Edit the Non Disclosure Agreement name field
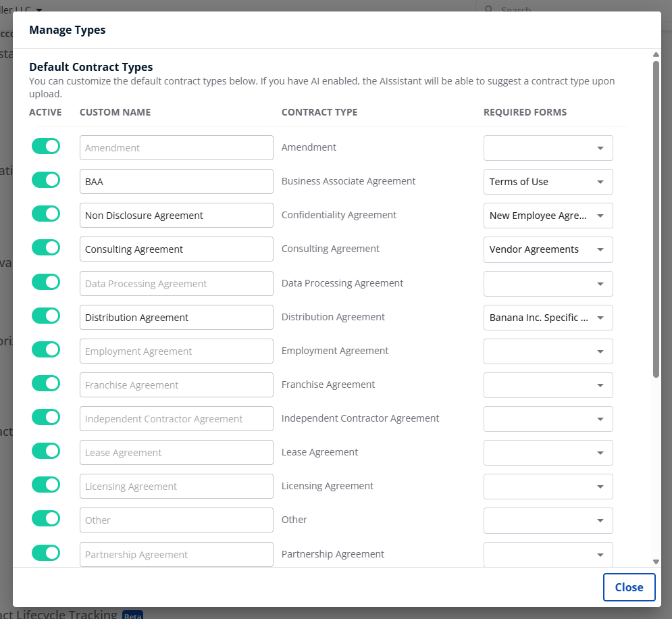The image size is (672, 619). point(176,216)
